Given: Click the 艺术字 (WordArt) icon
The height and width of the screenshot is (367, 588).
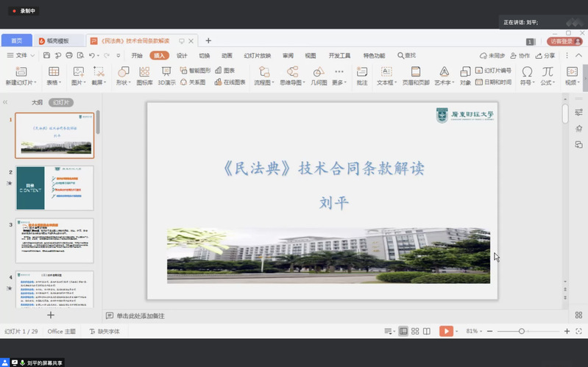Looking at the screenshot, I should (x=444, y=72).
